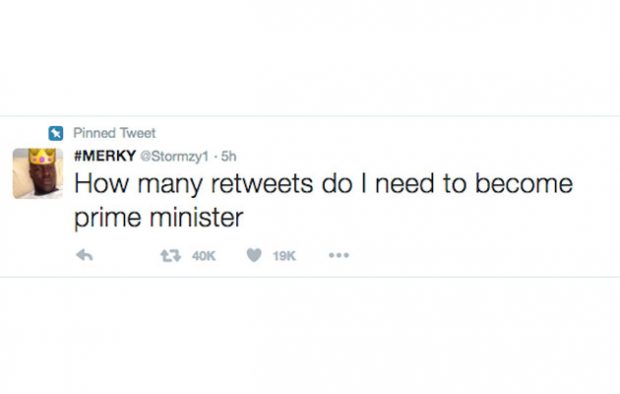Image resolution: width=620 pixels, height=394 pixels.
Task: Like the tweet with the heart icon
Action: tap(254, 255)
